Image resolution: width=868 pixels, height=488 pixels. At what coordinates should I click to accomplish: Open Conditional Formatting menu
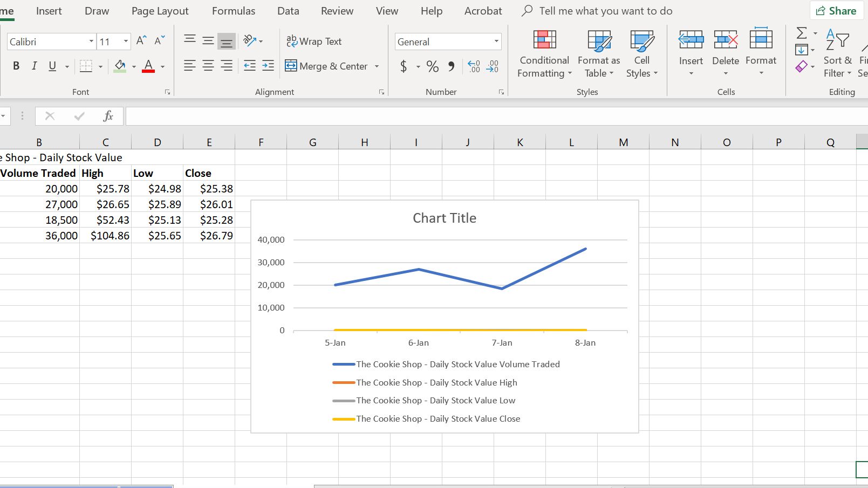(x=544, y=54)
